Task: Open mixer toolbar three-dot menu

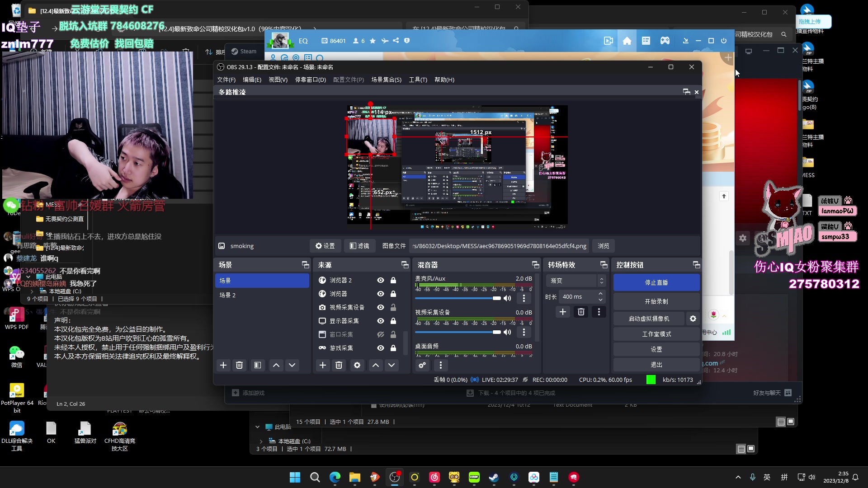Action: pyautogui.click(x=441, y=365)
